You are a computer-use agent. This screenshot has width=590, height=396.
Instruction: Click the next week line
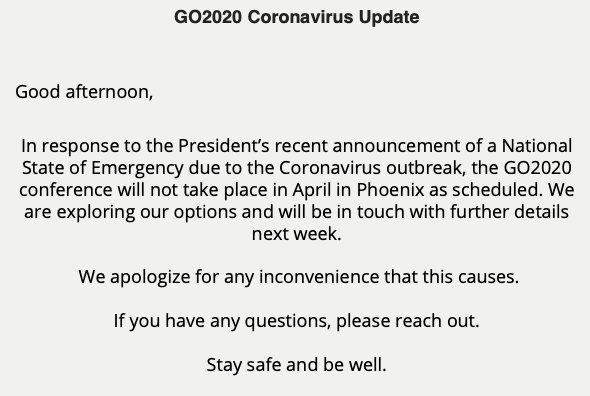click(297, 234)
